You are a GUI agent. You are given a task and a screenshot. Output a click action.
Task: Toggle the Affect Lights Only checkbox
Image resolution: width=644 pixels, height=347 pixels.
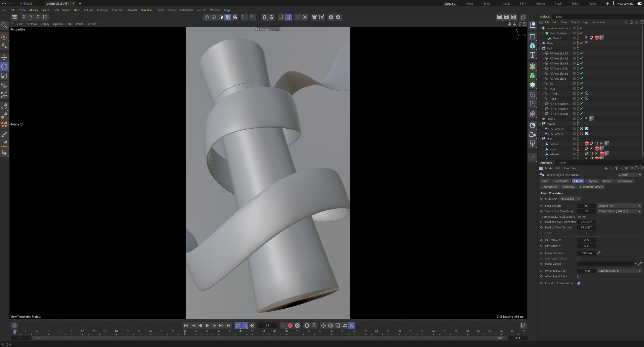(x=579, y=276)
